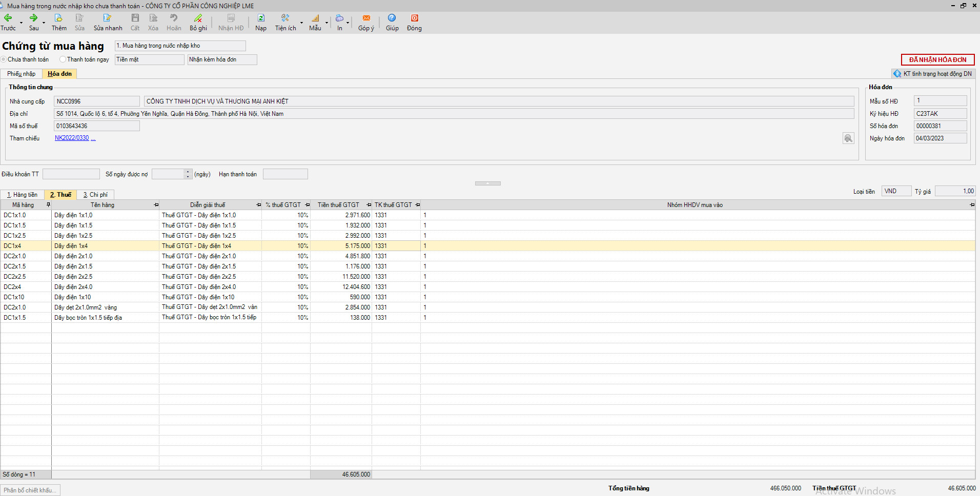The height and width of the screenshot is (496, 980).
Task: Select the Thuế tab
Action: click(x=60, y=195)
